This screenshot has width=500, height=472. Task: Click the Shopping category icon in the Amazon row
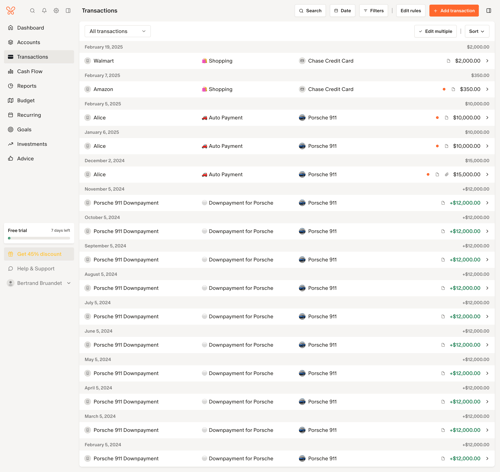[x=204, y=89]
